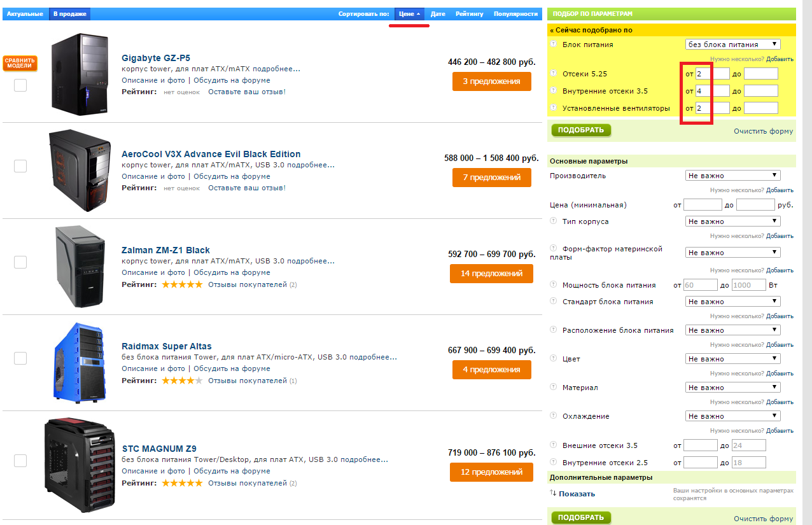Open the Стандарт блока питания dropdown
The height and width of the screenshot is (525, 812).
coord(733,302)
